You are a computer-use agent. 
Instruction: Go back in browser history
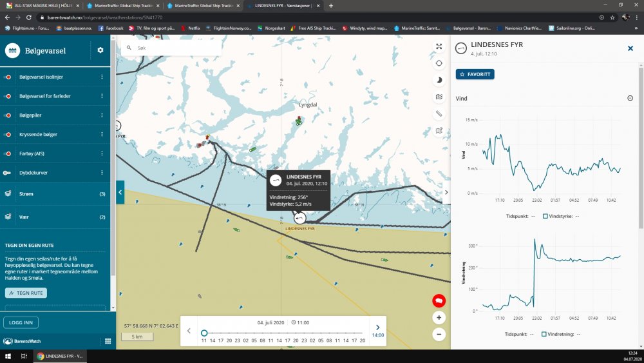click(x=7, y=17)
